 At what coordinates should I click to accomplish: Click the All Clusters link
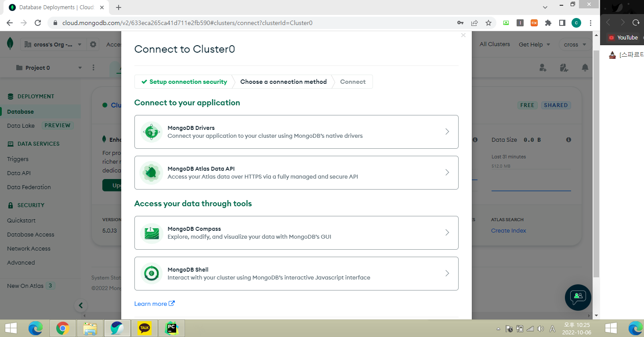pos(495,44)
